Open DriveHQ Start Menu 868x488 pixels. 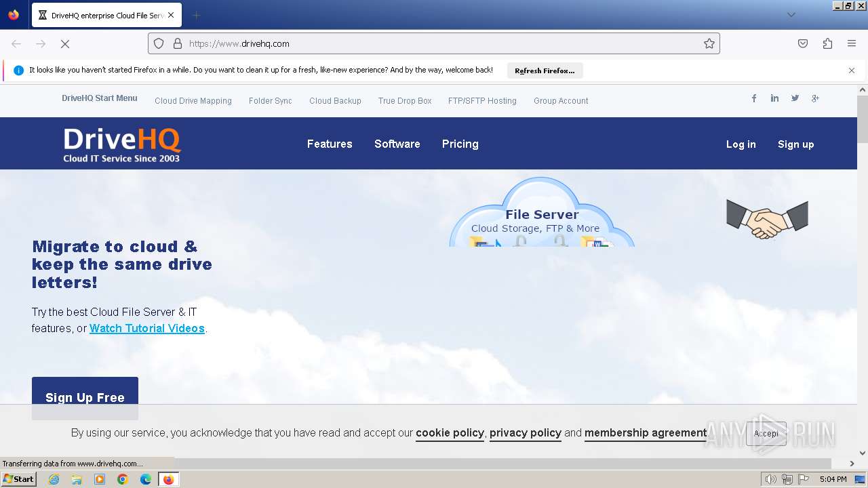click(x=100, y=98)
